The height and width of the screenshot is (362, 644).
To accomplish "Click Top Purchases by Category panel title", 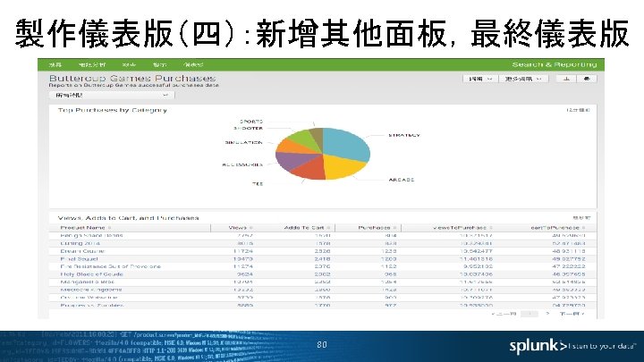I will [112, 110].
